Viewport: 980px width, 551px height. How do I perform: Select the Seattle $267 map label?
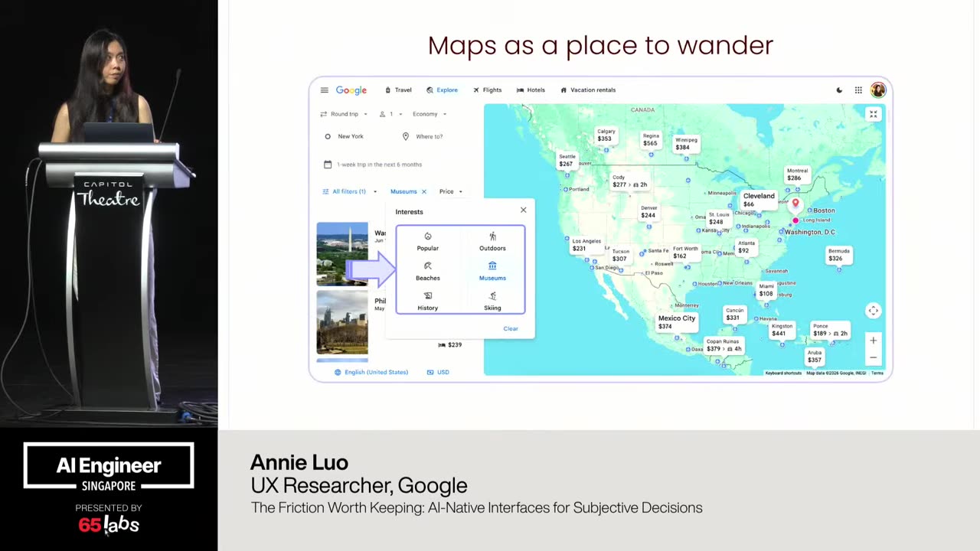(x=567, y=160)
